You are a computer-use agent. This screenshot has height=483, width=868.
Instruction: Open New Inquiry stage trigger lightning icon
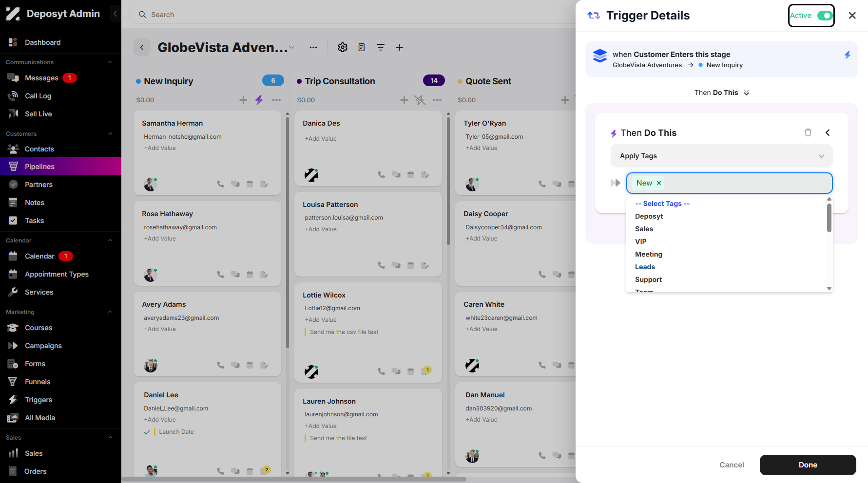[259, 100]
